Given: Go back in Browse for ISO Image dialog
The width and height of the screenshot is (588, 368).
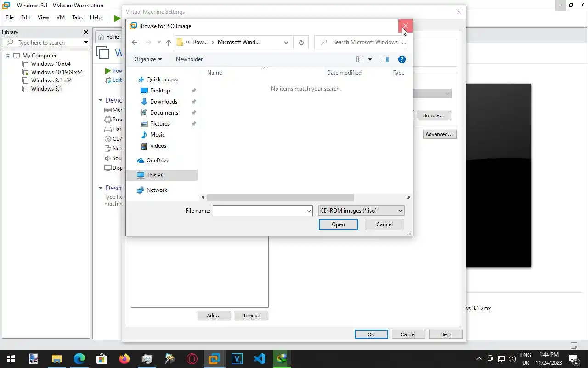Looking at the screenshot, I should click(x=135, y=42).
